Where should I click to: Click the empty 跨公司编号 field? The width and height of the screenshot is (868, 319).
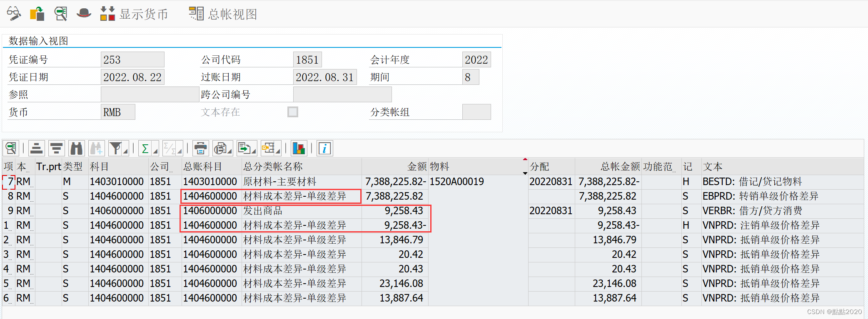(342, 94)
